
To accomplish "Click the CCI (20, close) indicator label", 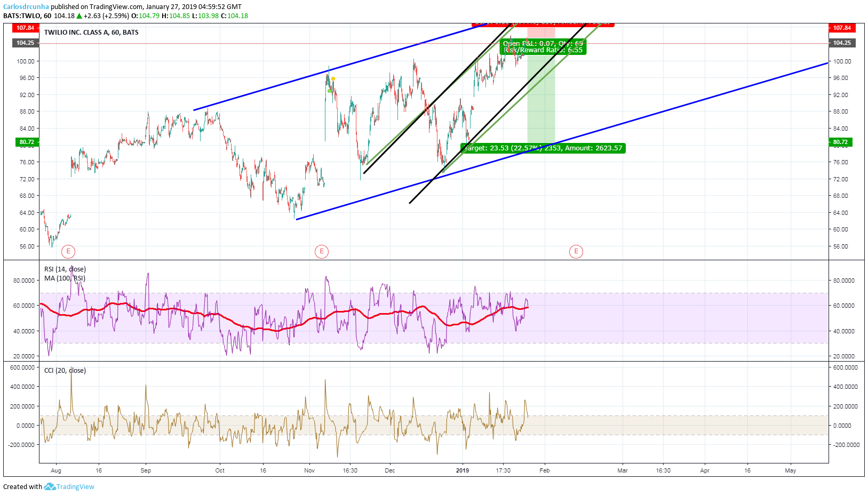I will [65, 371].
